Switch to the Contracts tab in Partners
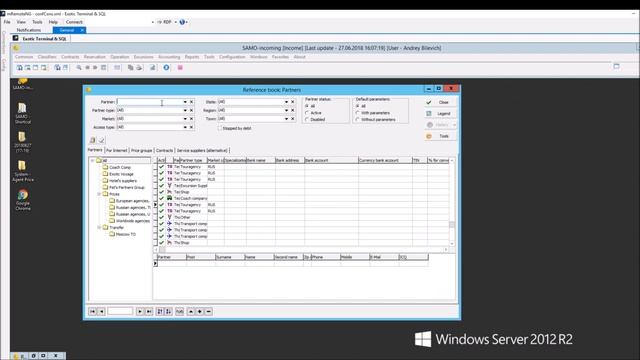 pos(164,151)
